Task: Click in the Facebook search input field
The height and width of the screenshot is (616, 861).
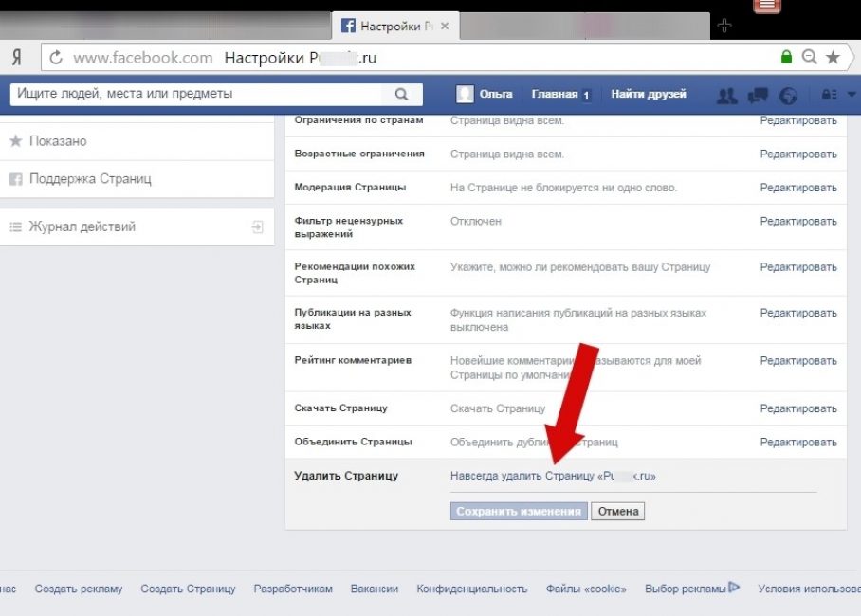Action: point(196,94)
